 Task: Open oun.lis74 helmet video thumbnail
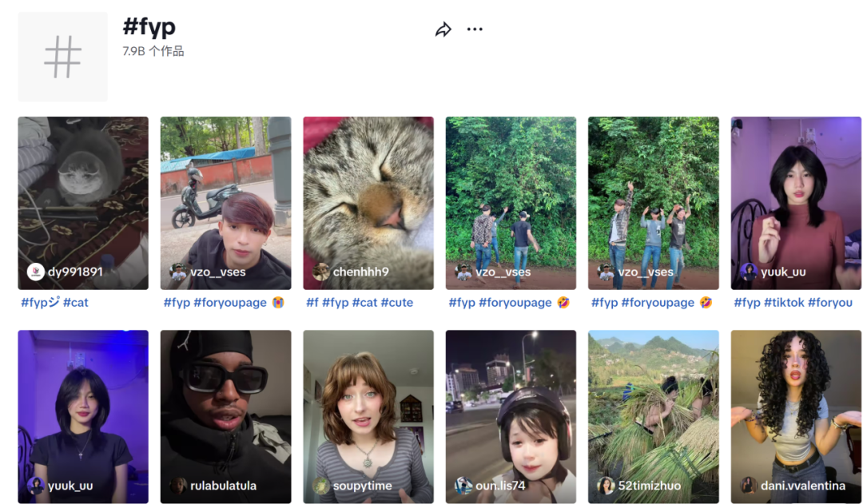point(511,416)
